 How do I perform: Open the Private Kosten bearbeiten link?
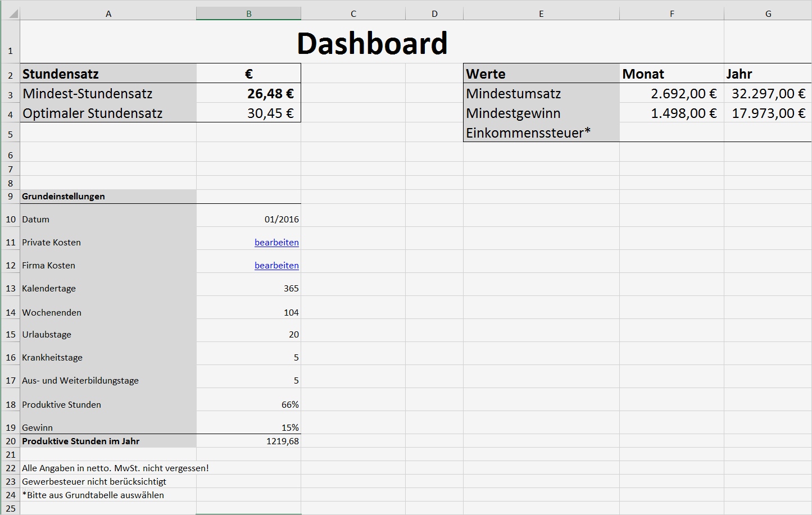coord(276,242)
